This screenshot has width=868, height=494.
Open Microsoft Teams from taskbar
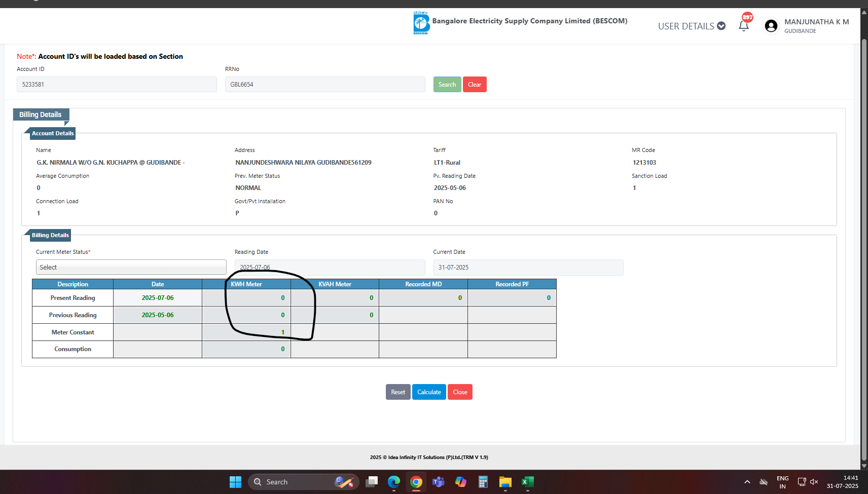[438, 482]
